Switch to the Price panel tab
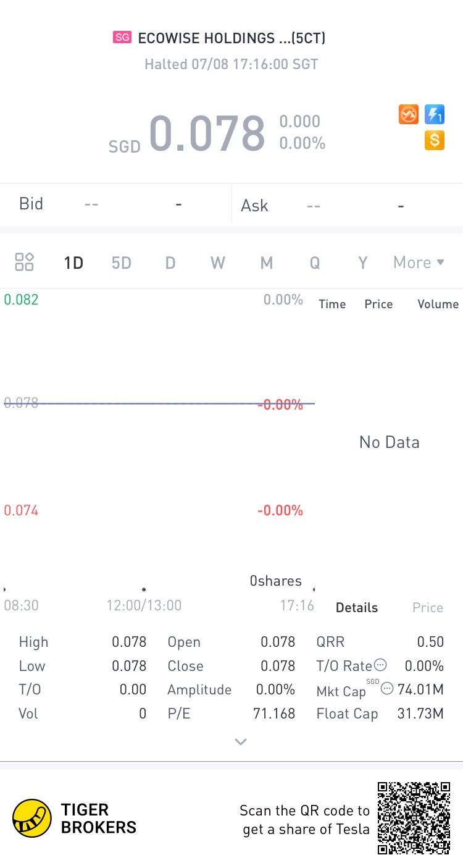 click(x=428, y=608)
